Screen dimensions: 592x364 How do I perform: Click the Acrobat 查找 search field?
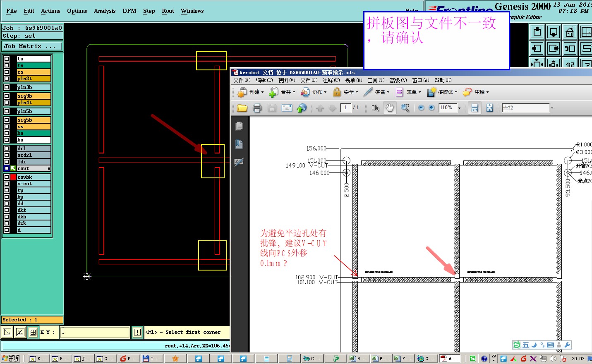click(x=525, y=108)
